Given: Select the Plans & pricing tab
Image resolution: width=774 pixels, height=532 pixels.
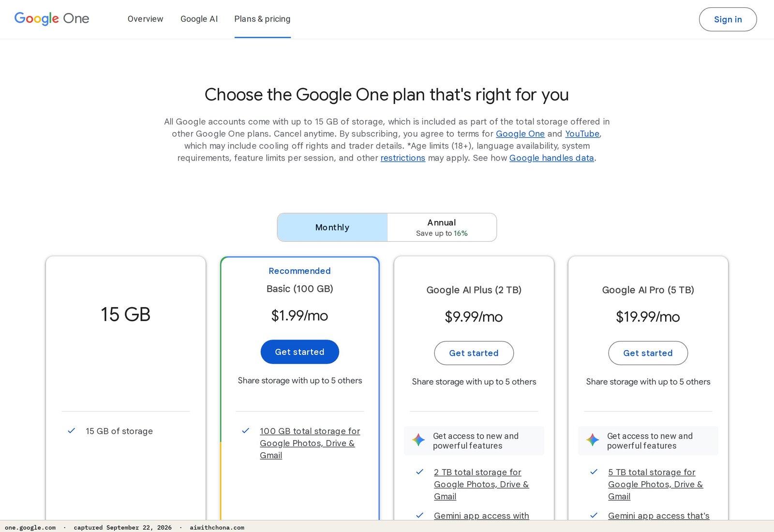Looking at the screenshot, I should point(263,19).
